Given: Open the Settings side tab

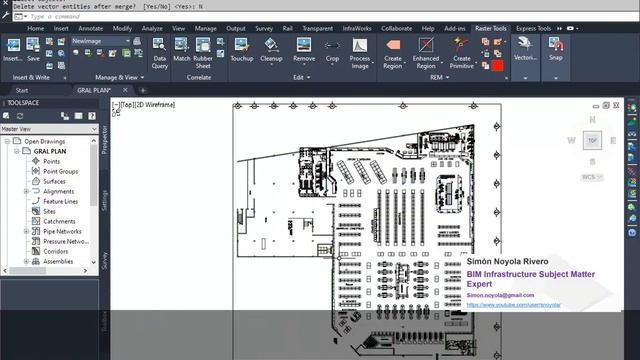Looking at the screenshot, I should [x=104, y=200].
